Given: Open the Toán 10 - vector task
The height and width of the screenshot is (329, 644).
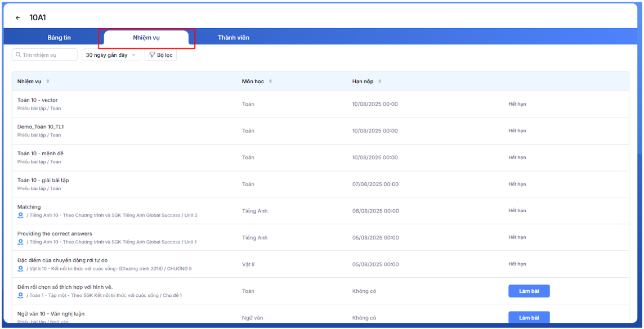Looking at the screenshot, I should (x=38, y=100).
